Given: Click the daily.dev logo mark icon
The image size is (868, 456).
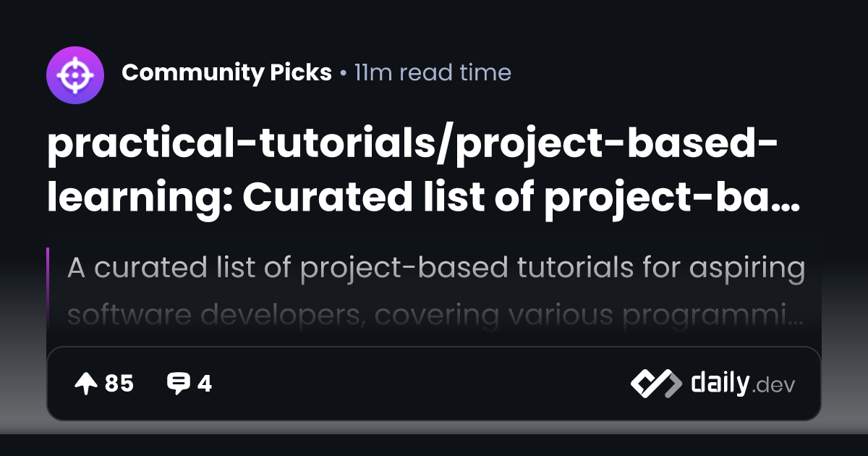Looking at the screenshot, I should coord(656,384).
